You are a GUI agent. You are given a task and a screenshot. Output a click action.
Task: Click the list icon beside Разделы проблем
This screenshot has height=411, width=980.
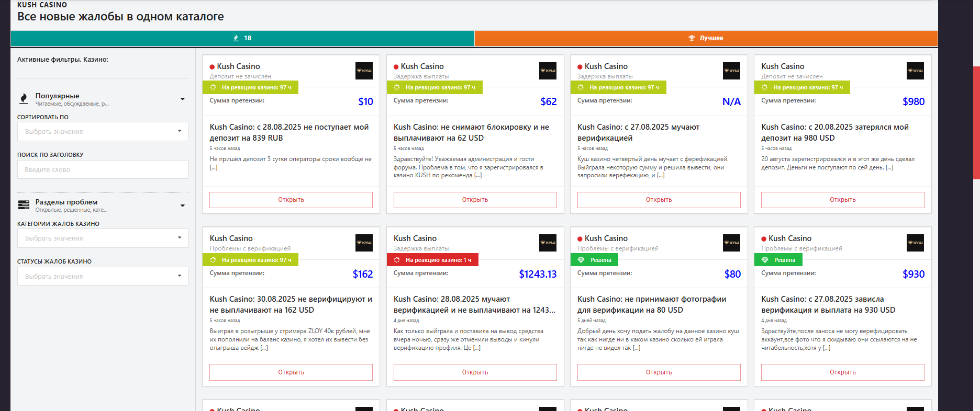pyautogui.click(x=24, y=205)
